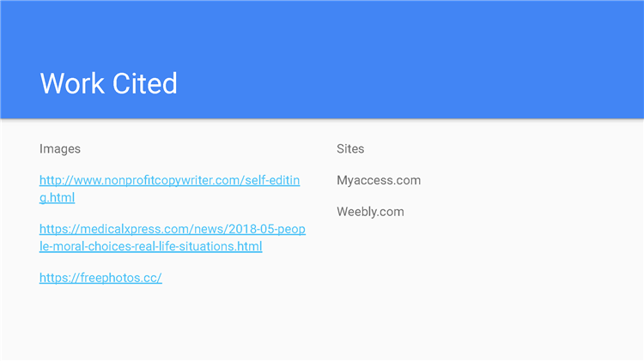This screenshot has height=361, width=644.
Task: Open the freephotos.cc link
Action: [100, 278]
